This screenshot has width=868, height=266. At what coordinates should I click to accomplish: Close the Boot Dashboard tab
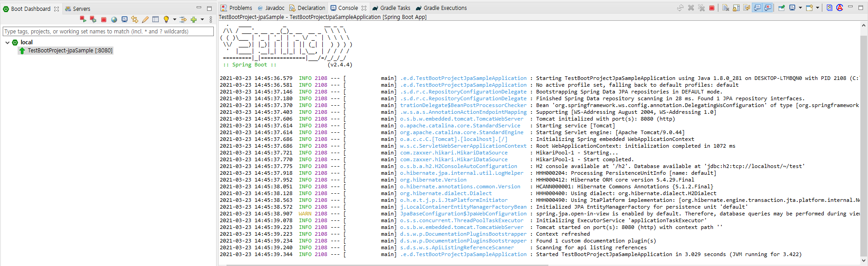(57, 9)
